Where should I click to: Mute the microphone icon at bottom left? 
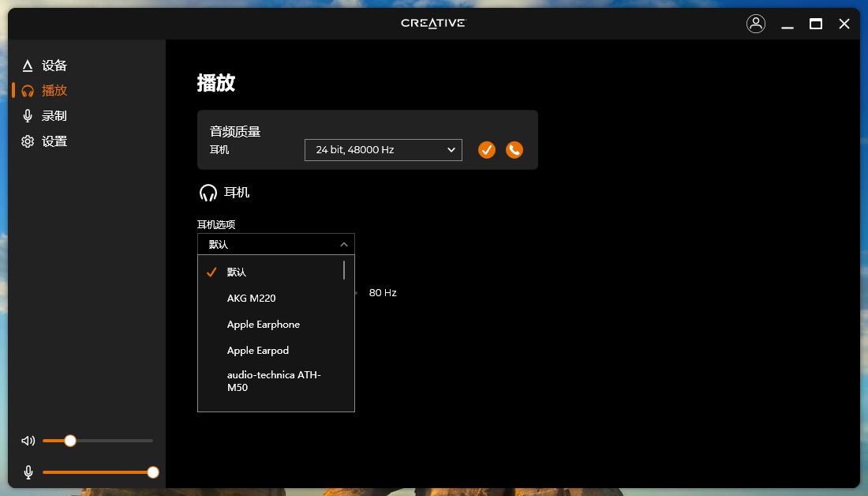(28, 472)
